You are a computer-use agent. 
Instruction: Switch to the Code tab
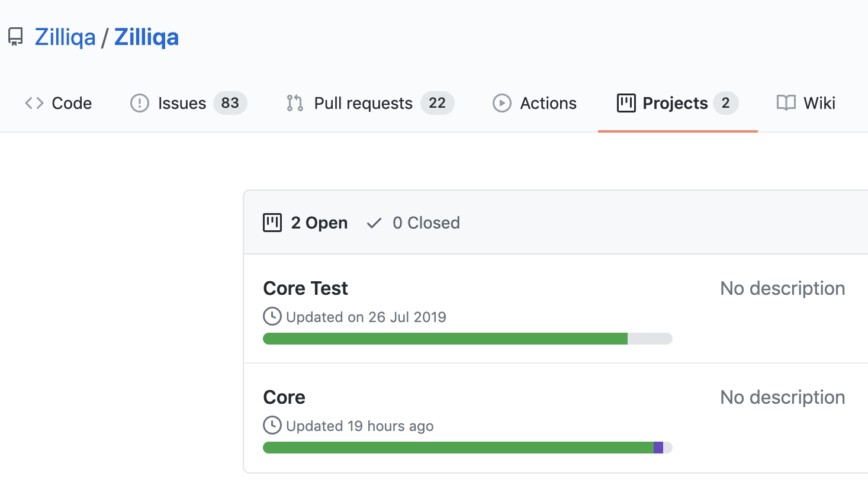tap(58, 103)
